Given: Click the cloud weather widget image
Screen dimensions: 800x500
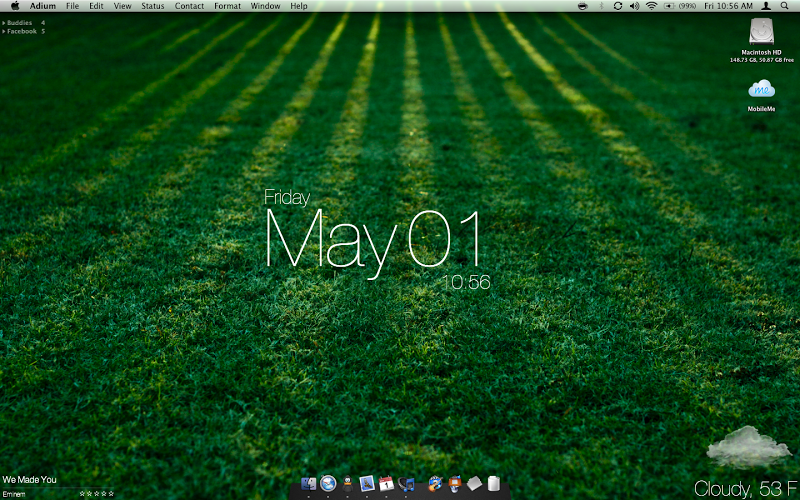Looking at the screenshot, I should [748, 447].
